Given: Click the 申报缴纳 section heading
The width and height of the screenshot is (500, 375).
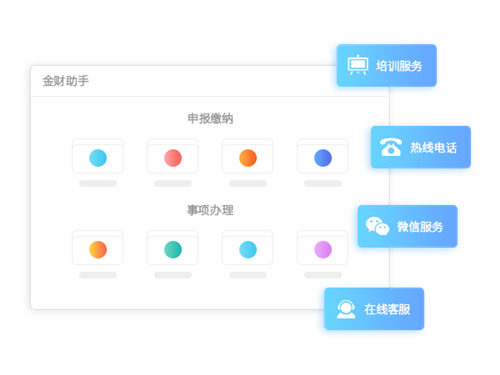Looking at the screenshot, I should tap(210, 118).
